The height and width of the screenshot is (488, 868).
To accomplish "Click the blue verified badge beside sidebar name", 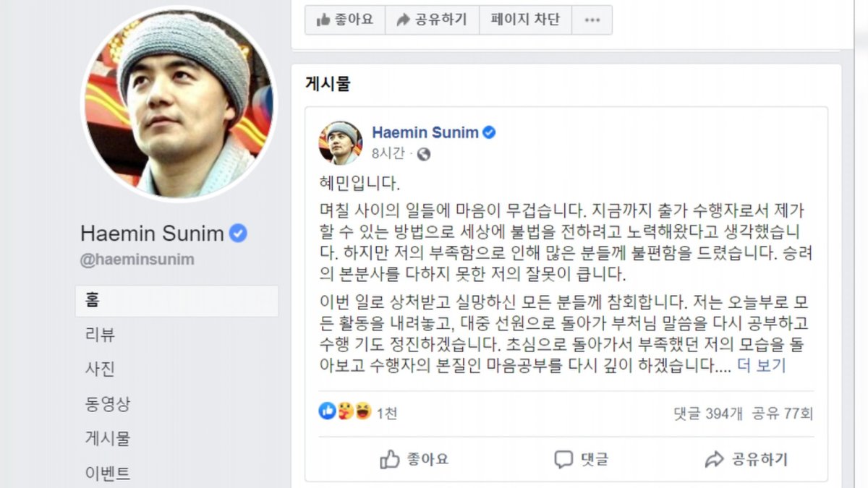I will [238, 233].
